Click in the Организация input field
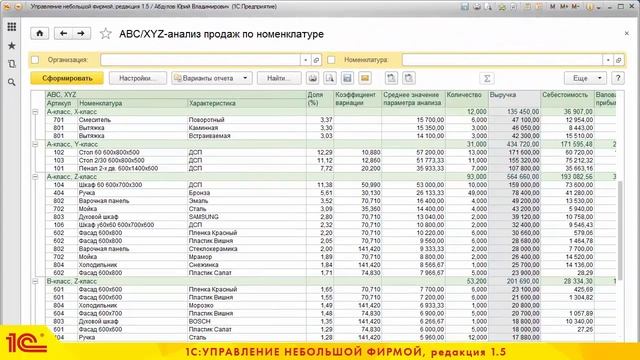Screen dimensions: 640x360 201,60
